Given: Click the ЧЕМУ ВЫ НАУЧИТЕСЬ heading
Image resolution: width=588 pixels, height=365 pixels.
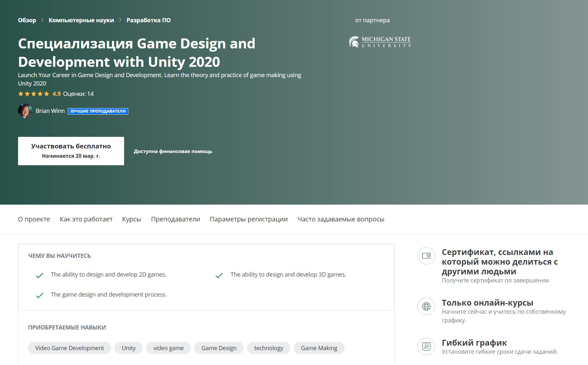Looking at the screenshot, I should click(x=60, y=256).
